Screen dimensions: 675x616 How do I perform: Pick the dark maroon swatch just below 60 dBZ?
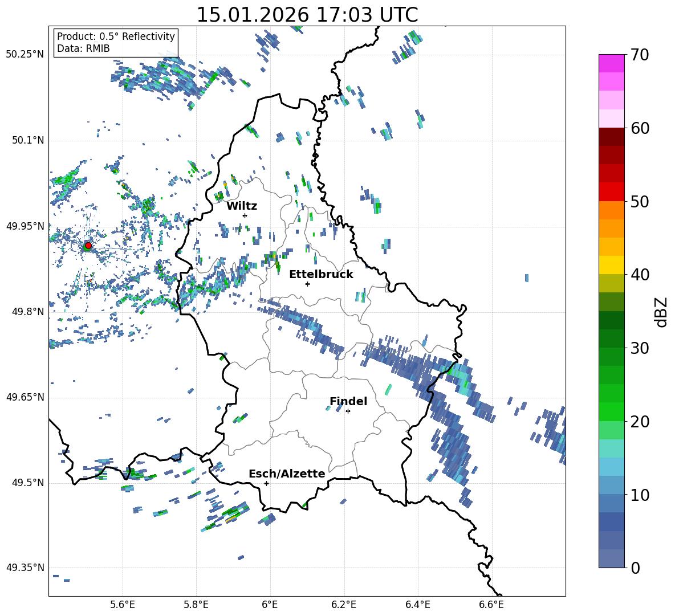[612, 137]
